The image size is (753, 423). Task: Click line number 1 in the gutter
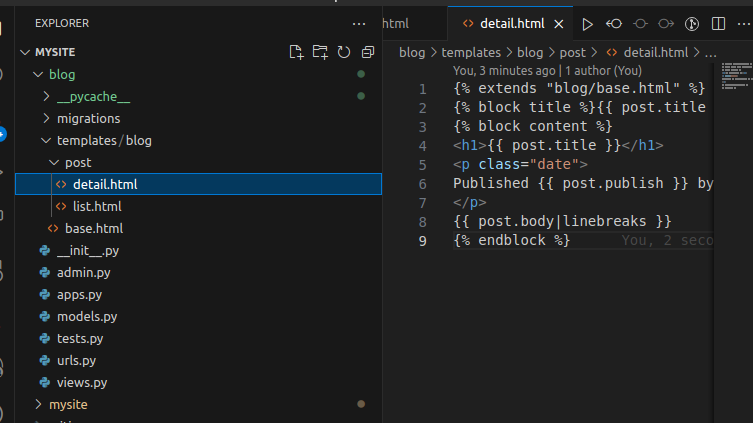(x=422, y=89)
